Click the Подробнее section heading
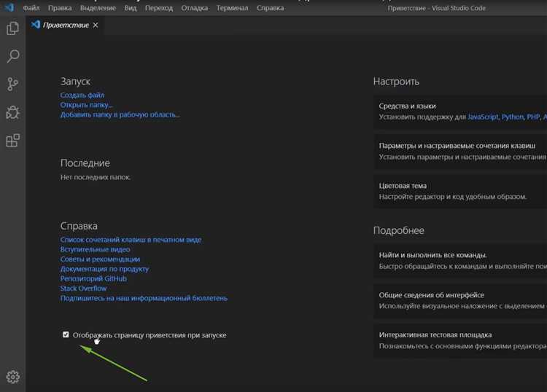Viewport: 547px width, 392px height. click(399, 230)
